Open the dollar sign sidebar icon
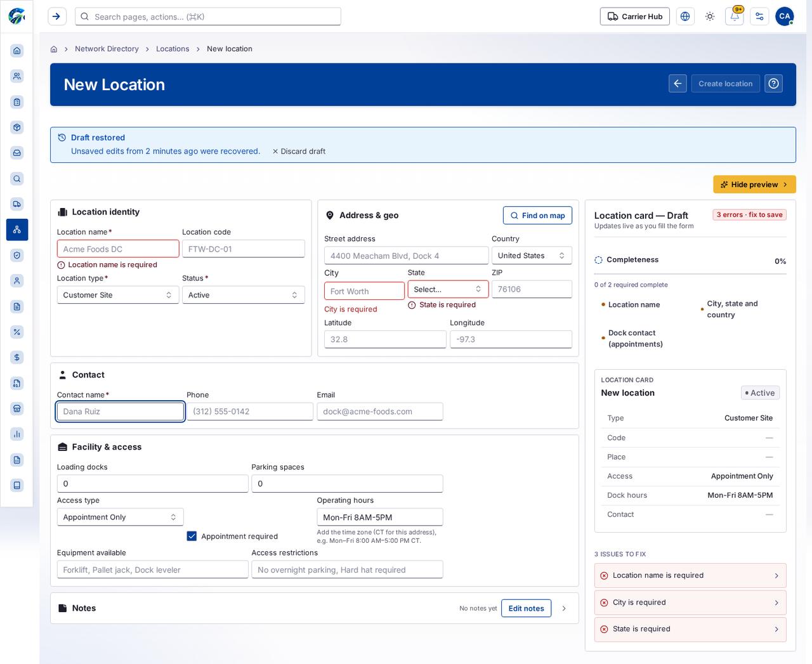The height and width of the screenshot is (664, 812). (17, 358)
